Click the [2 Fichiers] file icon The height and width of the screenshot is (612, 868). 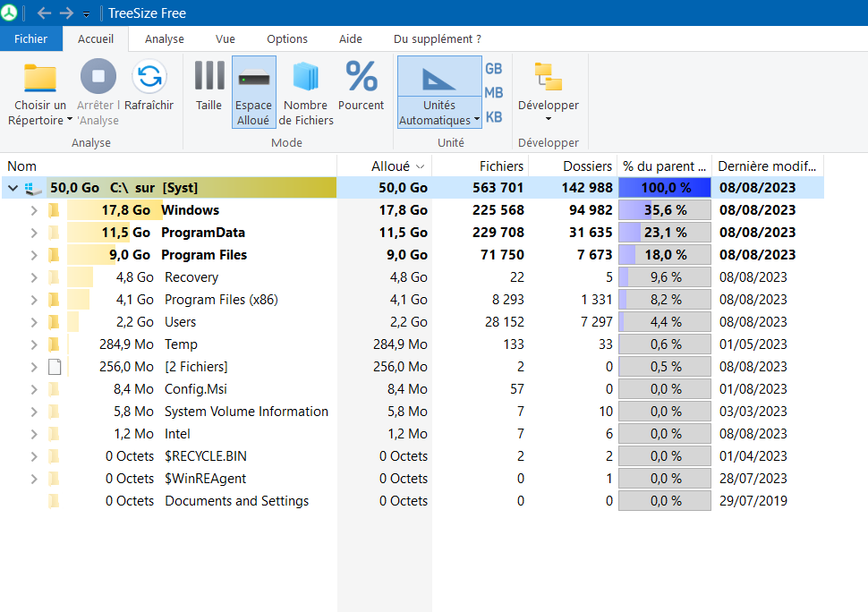point(55,367)
